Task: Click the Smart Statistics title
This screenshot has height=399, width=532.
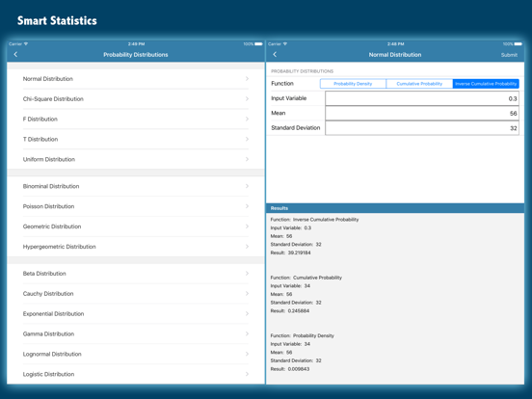Action: pos(57,20)
